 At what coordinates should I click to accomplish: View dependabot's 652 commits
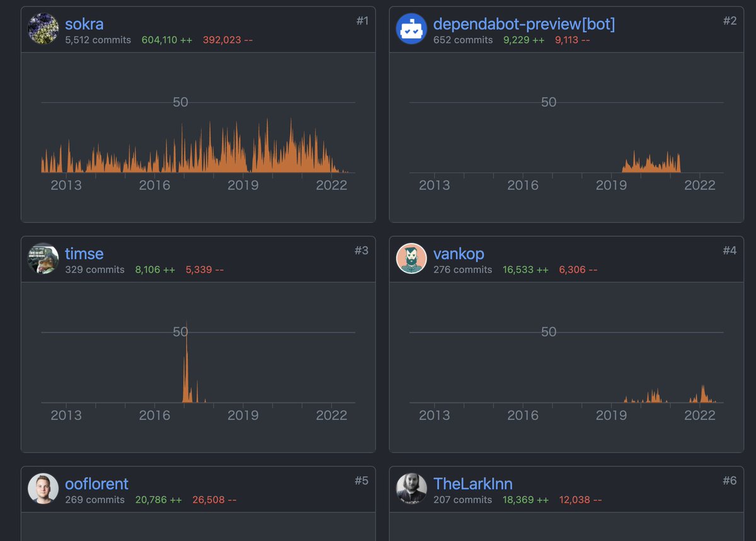[x=463, y=40]
